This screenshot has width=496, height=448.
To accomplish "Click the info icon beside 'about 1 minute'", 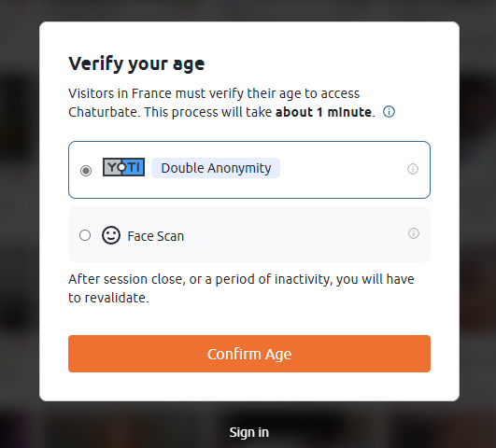I will (389, 112).
